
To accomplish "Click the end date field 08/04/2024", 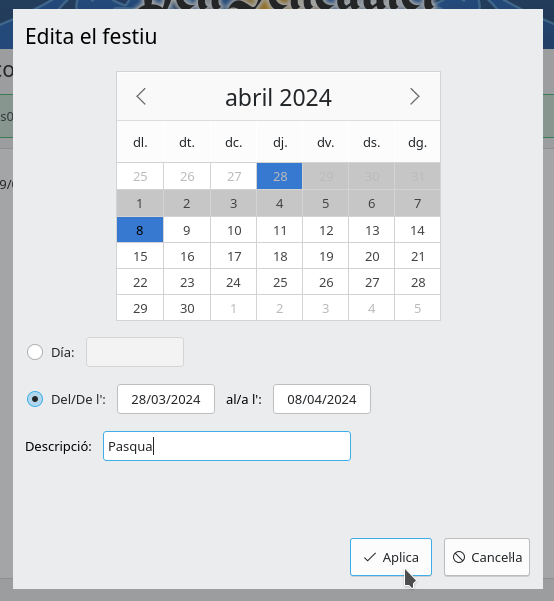I will click(322, 399).
